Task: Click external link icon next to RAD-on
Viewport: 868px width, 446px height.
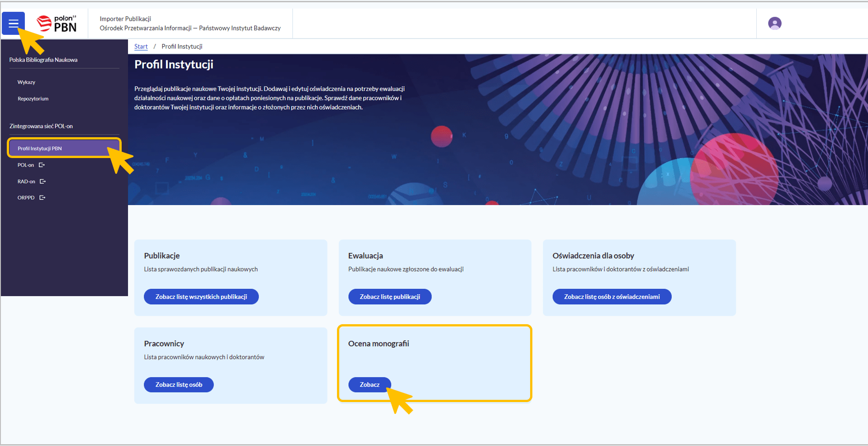Action: point(43,182)
